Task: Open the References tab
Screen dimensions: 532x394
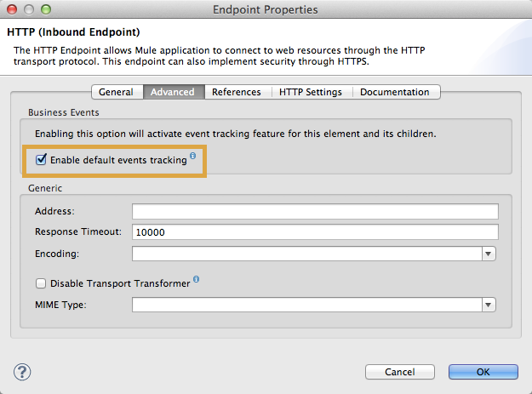Action: (237, 92)
